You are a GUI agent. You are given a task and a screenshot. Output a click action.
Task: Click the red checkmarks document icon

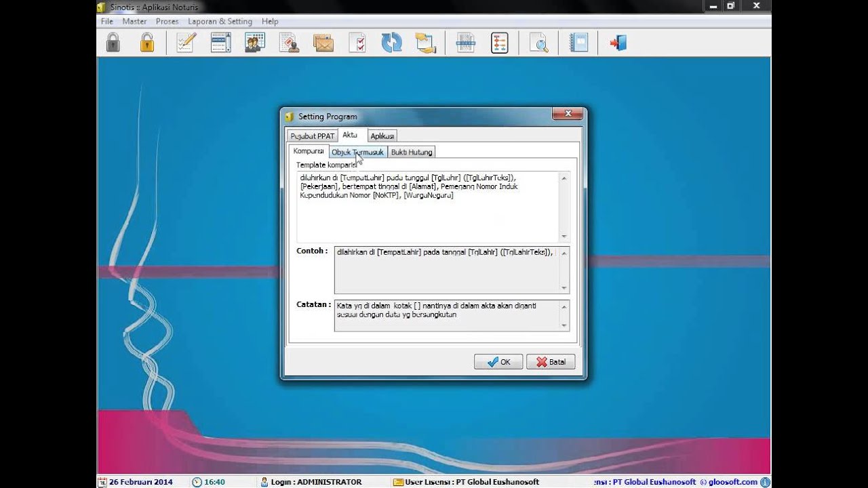point(357,43)
